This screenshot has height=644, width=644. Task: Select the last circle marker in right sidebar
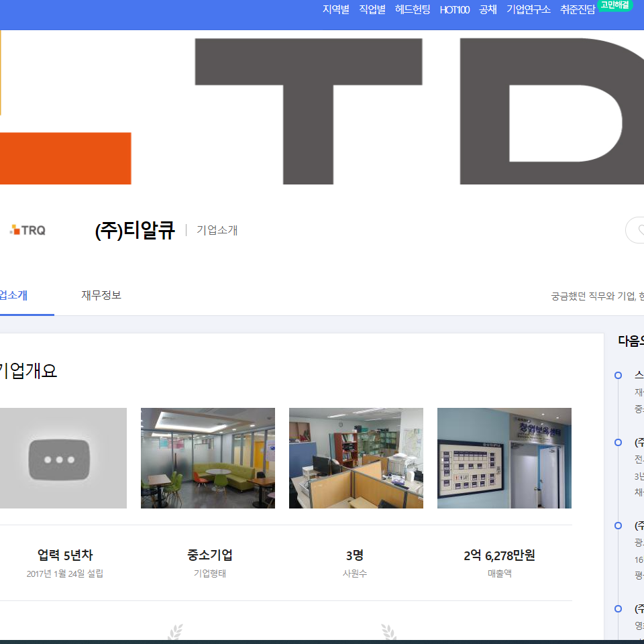(618, 608)
